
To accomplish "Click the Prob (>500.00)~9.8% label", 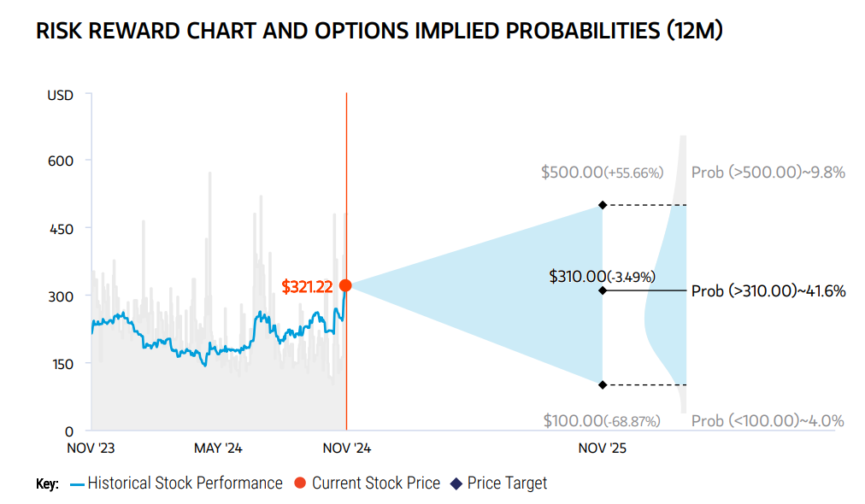I will coord(768,173).
